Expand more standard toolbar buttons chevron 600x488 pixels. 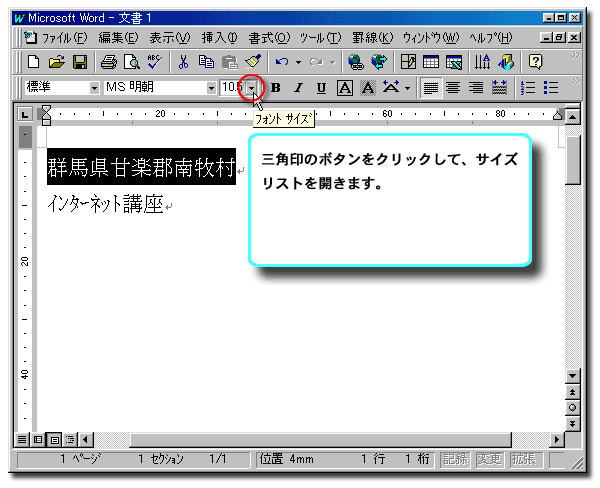coord(575,55)
